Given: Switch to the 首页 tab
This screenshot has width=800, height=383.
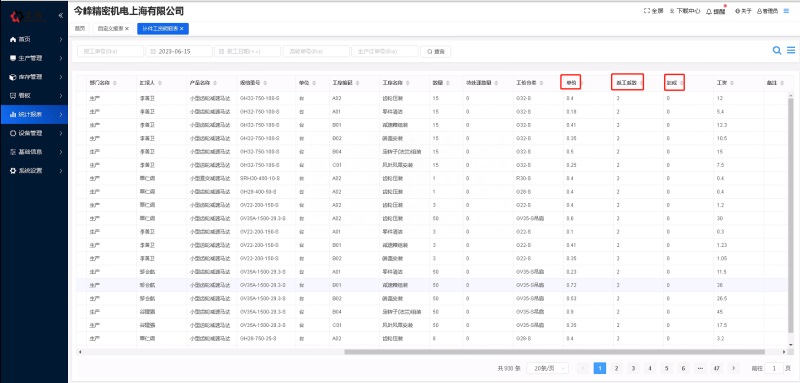Looking at the screenshot, I should [x=80, y=29].
